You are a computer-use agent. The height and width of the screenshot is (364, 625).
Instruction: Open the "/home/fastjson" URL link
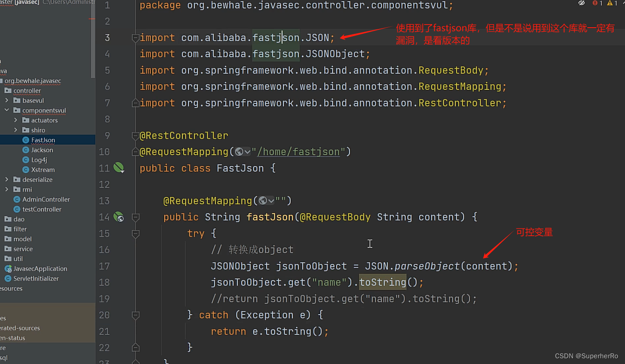[298, 152]
